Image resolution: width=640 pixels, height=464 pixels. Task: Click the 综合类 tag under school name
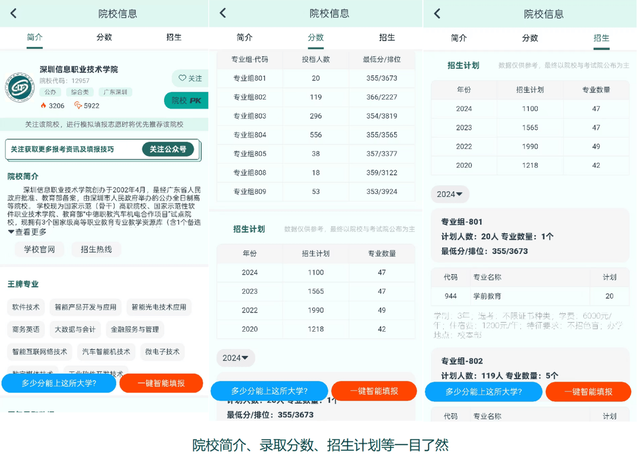coord(80,92)
